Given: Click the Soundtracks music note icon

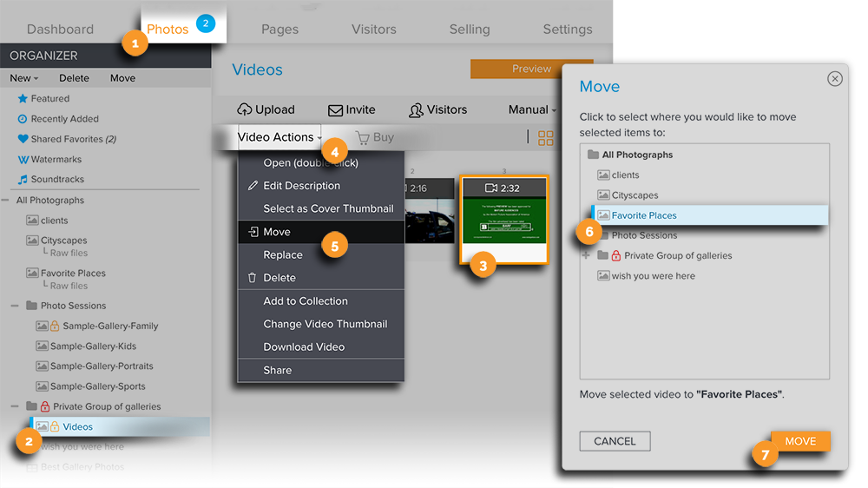Looking at the screenshot, I should (23, 180).
